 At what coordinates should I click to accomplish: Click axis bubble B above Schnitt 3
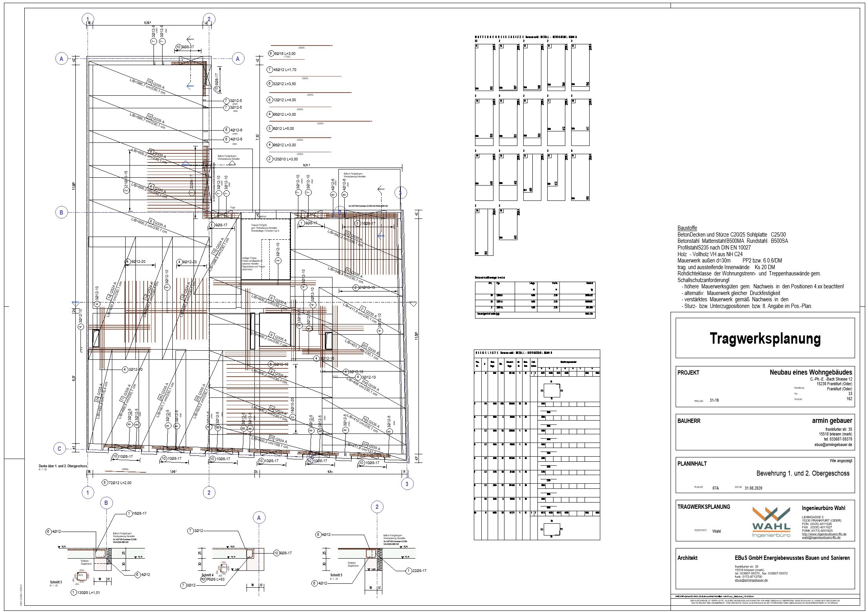coord(106,503)
